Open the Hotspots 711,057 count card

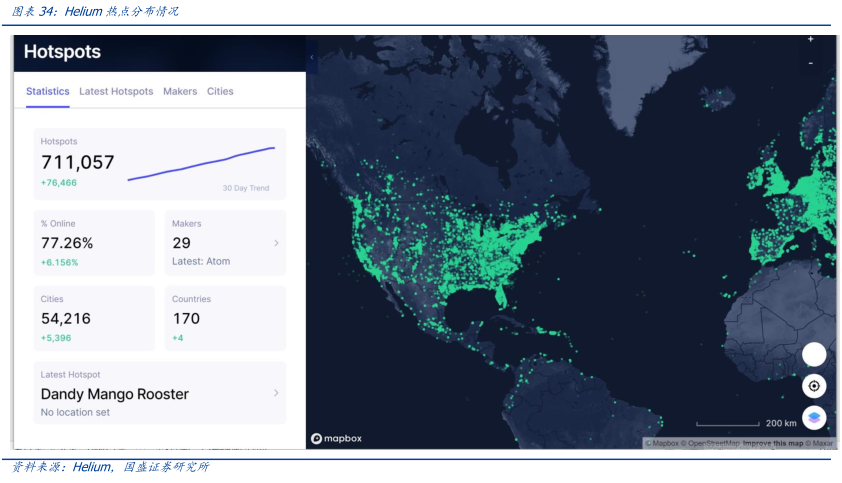[160, 164]
